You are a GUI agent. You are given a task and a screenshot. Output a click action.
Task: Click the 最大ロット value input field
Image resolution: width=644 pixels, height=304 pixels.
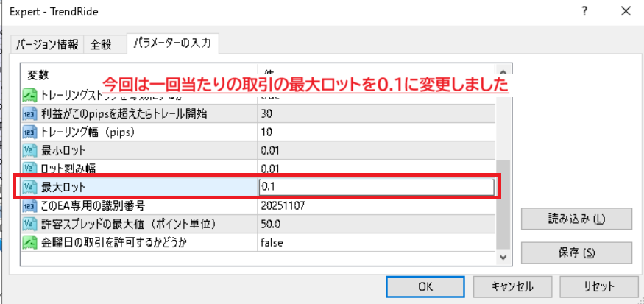(376, 187)
